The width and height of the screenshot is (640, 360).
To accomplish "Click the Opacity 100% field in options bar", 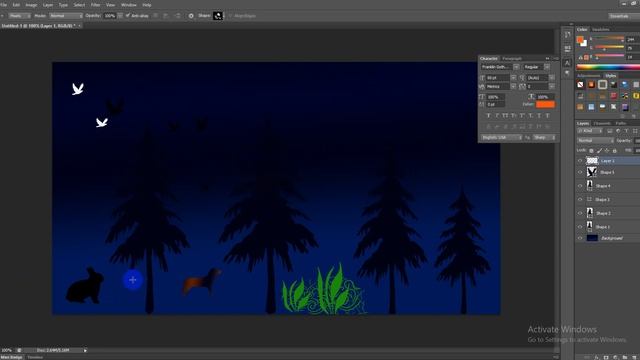I will pos(110,16).
